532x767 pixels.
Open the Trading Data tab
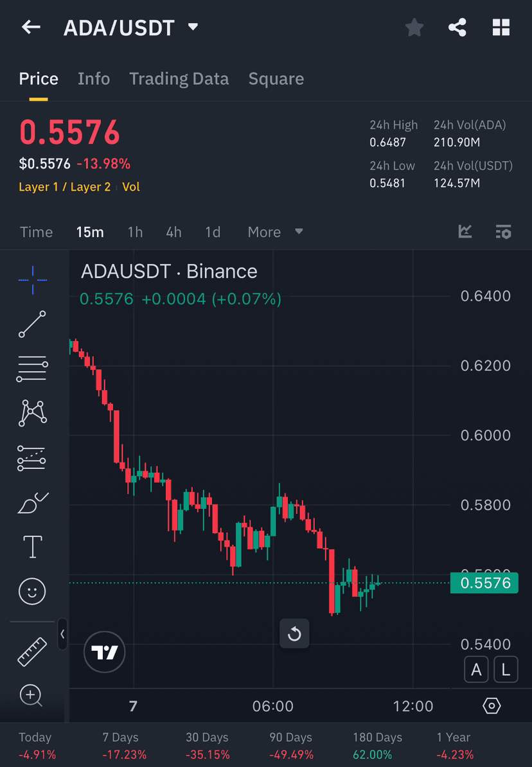179,79
